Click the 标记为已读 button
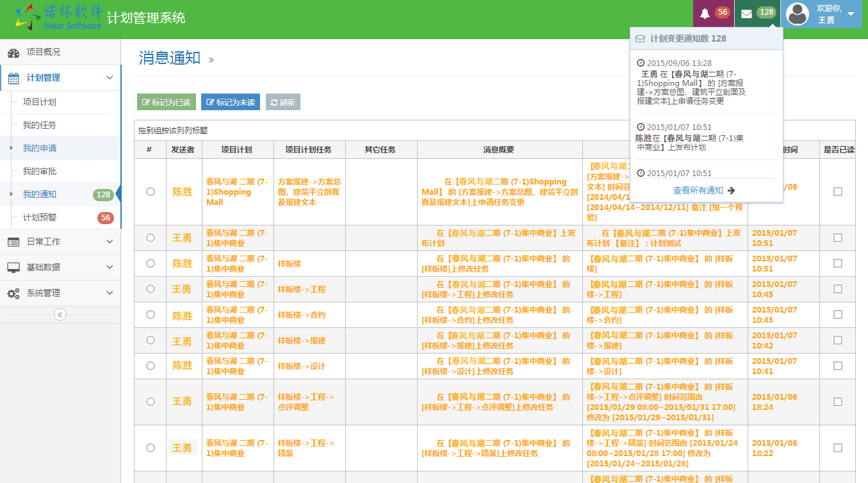 click(x=166, y=102)
